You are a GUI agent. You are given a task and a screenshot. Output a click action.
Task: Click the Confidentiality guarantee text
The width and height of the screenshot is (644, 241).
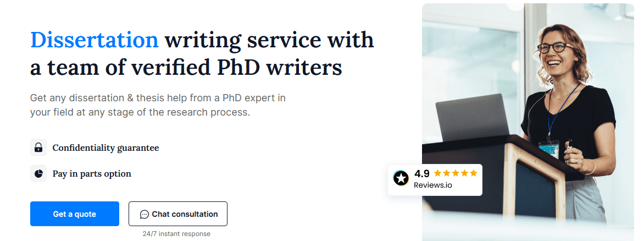click(x=106, y=147)
